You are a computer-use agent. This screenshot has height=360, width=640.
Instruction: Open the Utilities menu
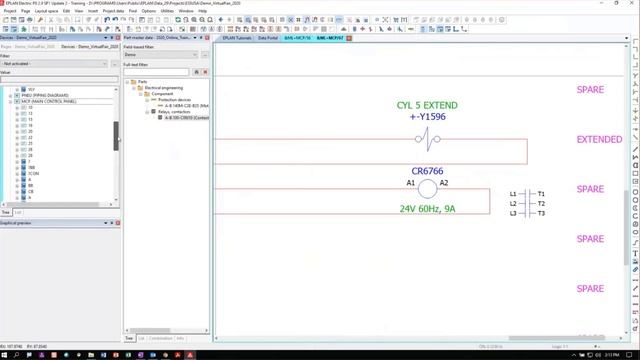click(x=167, y=11)
